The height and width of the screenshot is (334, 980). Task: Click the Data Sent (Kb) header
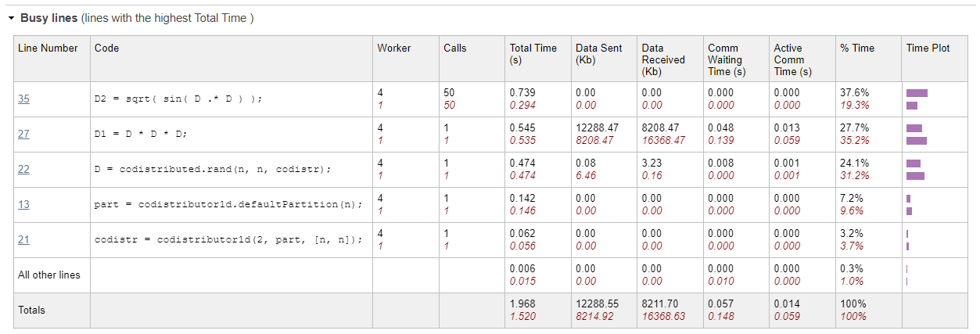pyautogui.click(x=598, y=54)
